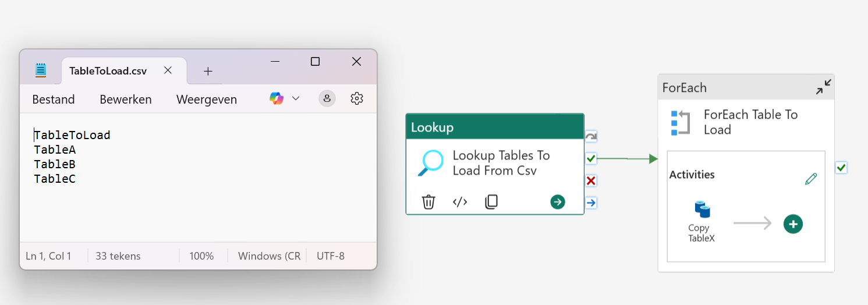Viewport: 868px width, 305px height.
Task: Click the 100% zoom level in status bar
Action: (x=201, y=256)
